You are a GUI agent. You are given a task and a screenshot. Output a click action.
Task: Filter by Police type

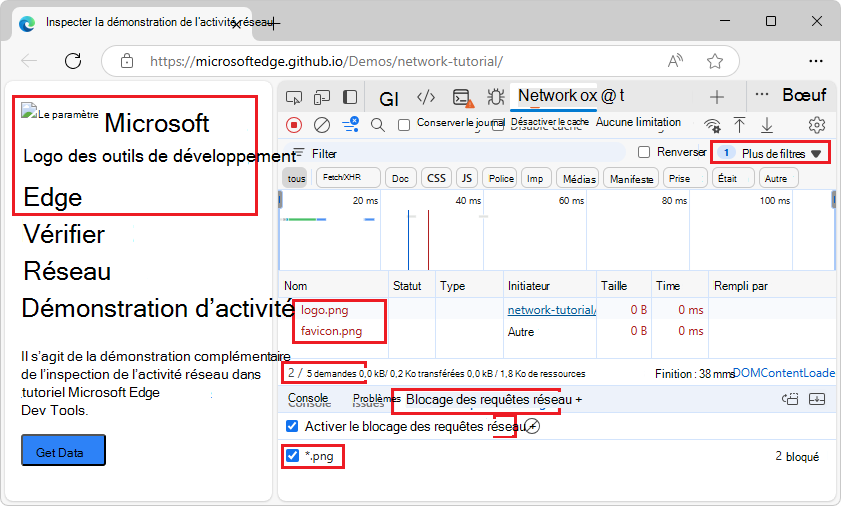501,178
